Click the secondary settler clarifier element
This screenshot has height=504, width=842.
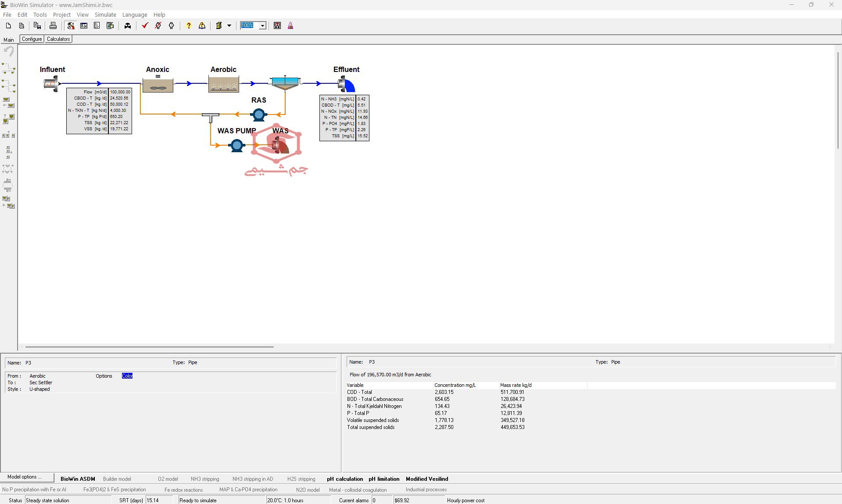(x=285, y=82)
